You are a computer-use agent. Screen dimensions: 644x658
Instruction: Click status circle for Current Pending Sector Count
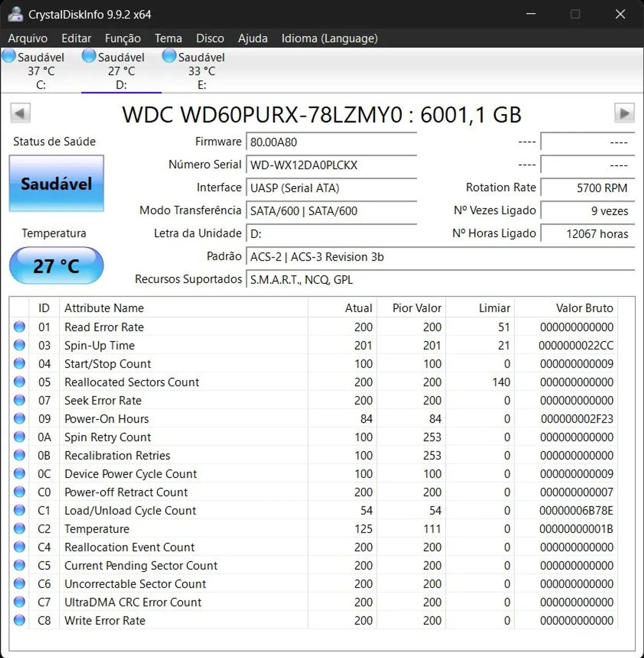pyautogui.click(x=20, y=565)
